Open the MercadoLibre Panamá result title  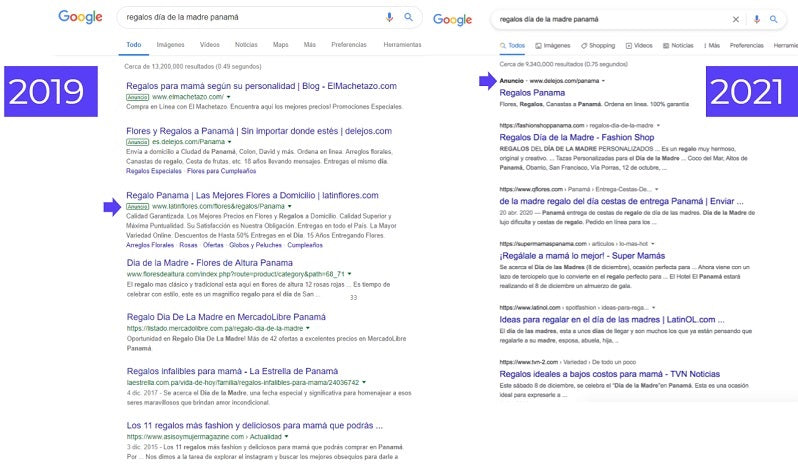(x=226, y=317)
